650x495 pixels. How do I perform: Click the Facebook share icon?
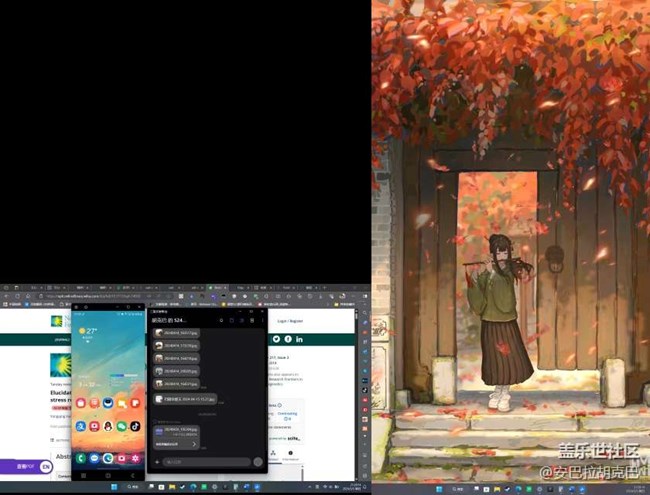tap(288, 340)
